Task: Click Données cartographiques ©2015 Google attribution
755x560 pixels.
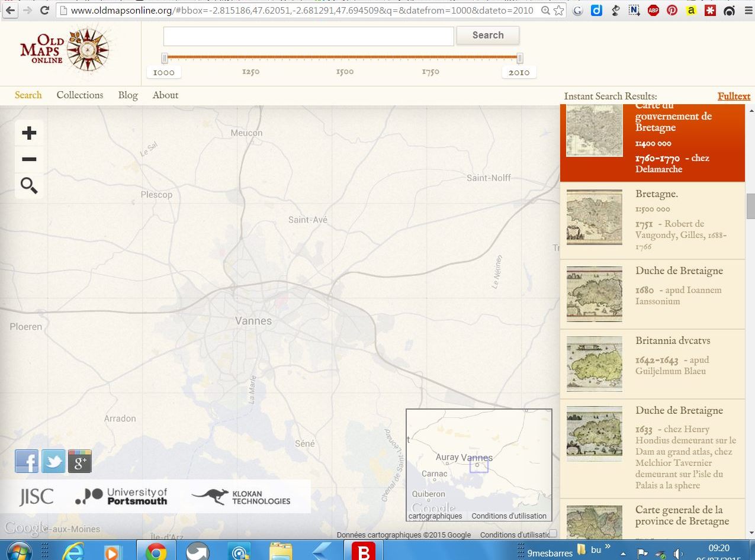Action: [404, 535]
